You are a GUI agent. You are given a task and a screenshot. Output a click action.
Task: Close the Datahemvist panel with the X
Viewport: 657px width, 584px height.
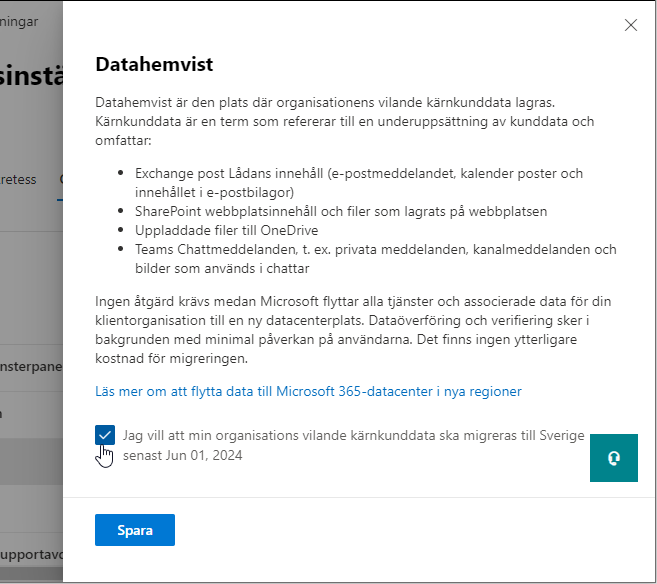630,26
